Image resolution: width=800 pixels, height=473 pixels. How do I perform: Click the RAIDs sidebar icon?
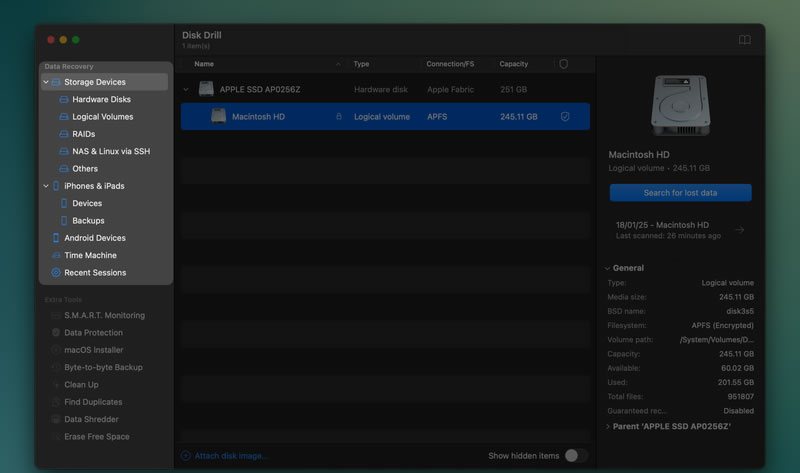[64, 134]
